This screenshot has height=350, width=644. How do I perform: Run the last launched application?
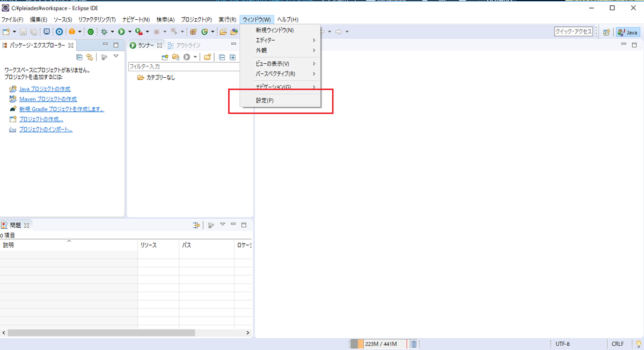click(x=121, y=31)
